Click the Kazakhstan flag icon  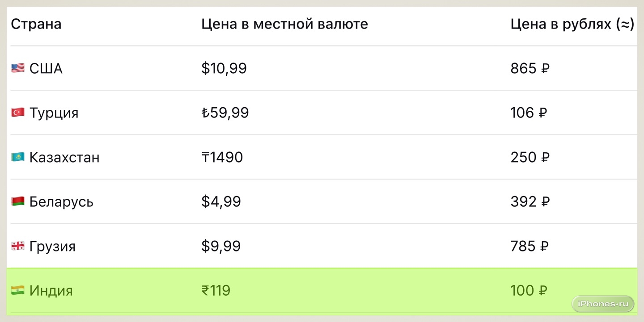pos(18,157)
